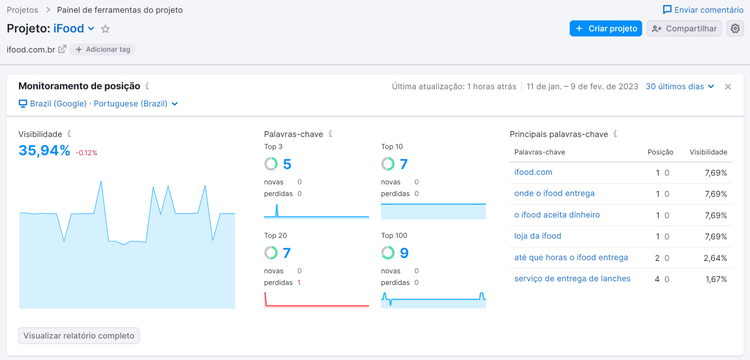Click the Top 100 donut chart icon

coord(387,252)
